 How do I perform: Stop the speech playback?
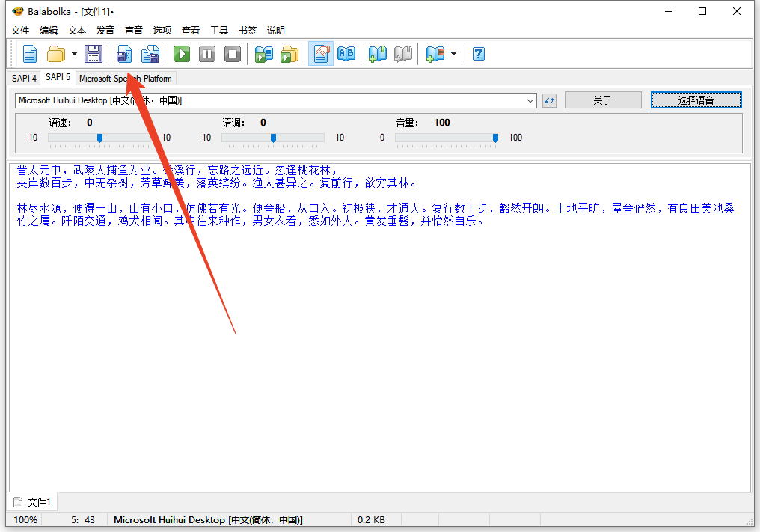point(233,54)
